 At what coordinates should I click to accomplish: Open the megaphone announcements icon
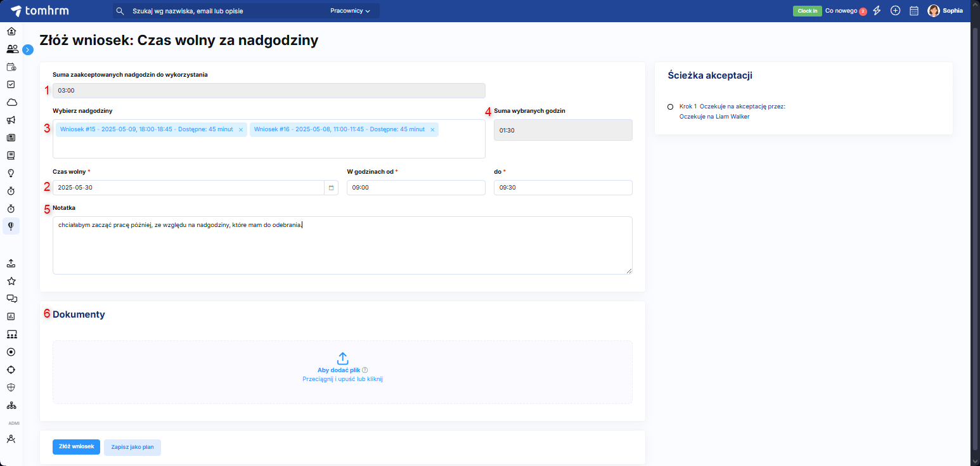(x=11, y=120)
